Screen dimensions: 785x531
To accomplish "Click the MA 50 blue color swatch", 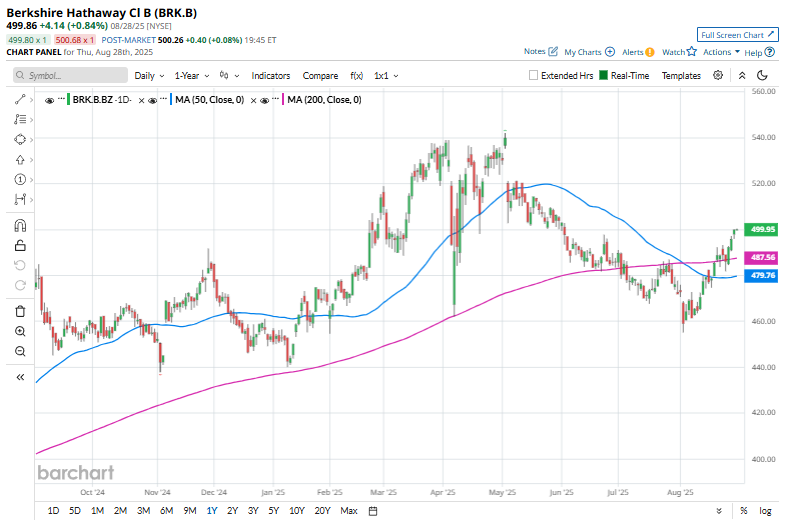I will [171, 100].
